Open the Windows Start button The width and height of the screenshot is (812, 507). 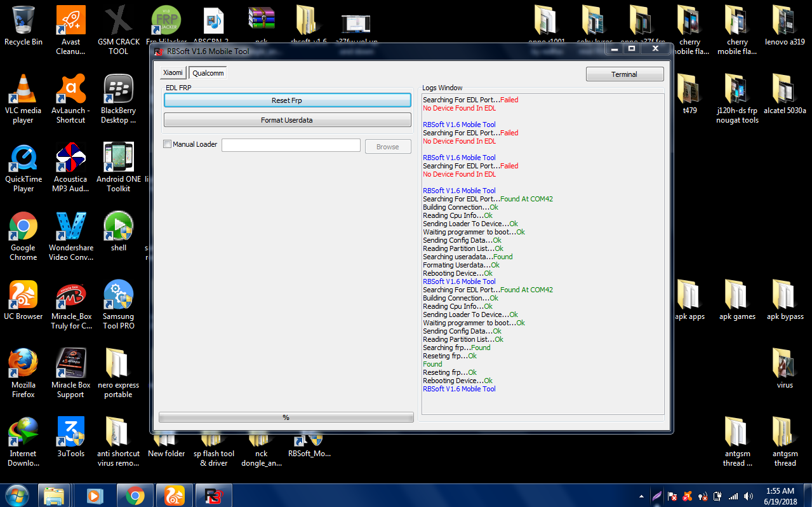click(x=17, y=495)
